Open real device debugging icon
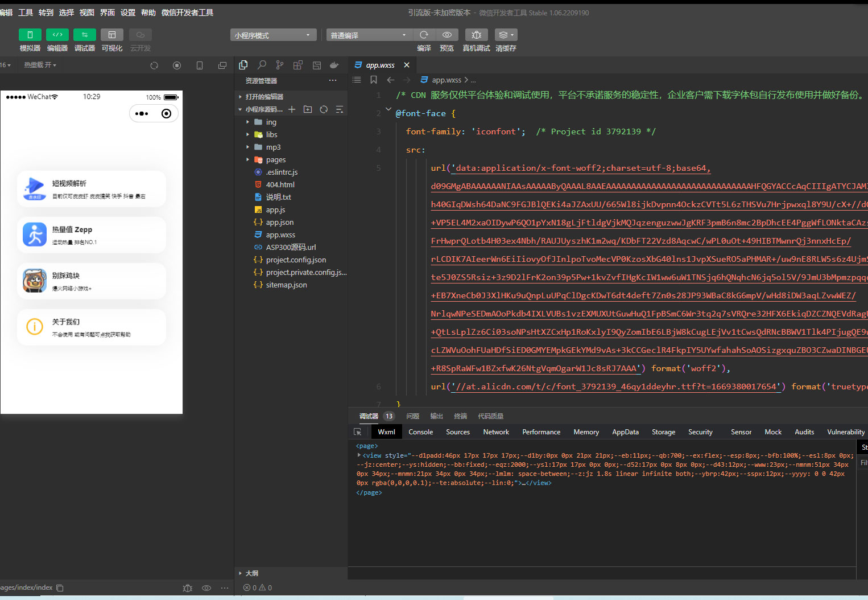The image size is (868, 600). pos(476,35)
